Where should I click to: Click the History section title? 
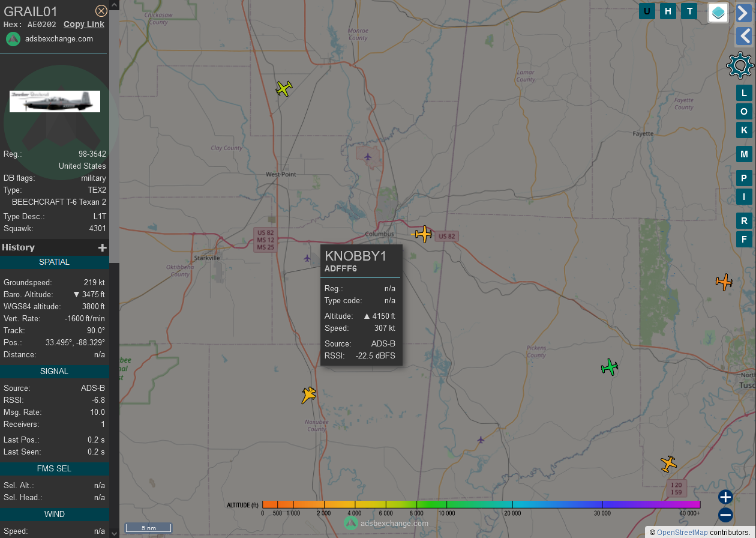coord(18,247)
